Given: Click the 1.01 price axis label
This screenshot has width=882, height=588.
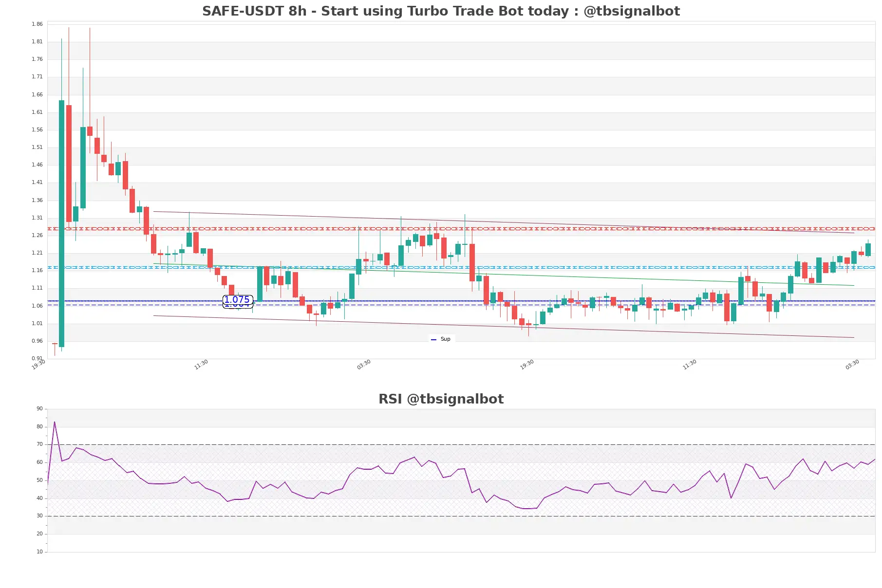Looking at the screenshot, I should pyautogui.click(x=37, y=323).
